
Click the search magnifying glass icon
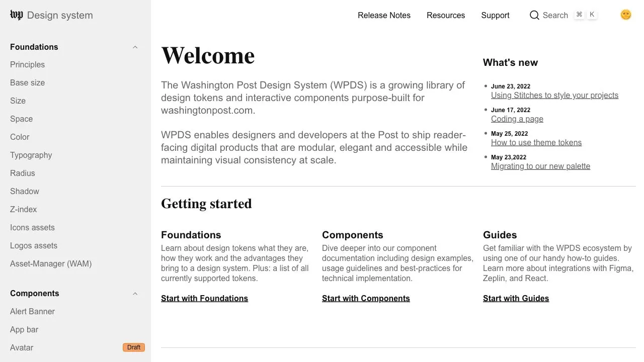534,15
